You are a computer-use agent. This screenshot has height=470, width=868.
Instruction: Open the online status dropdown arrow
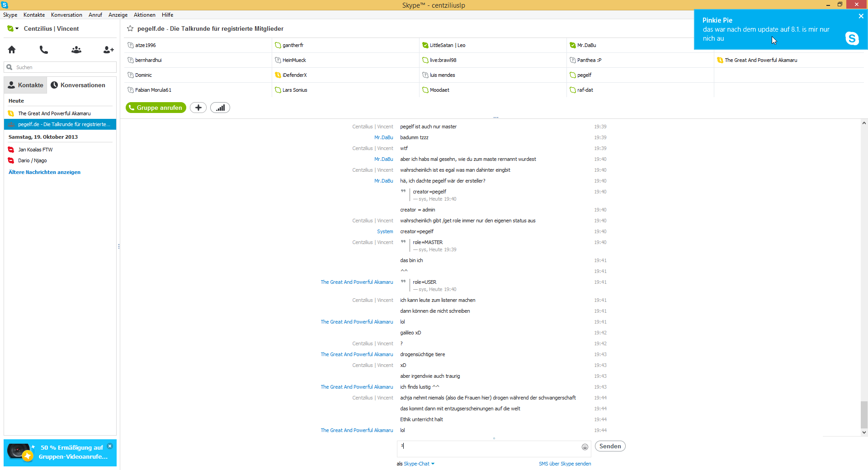click(17, 28)
